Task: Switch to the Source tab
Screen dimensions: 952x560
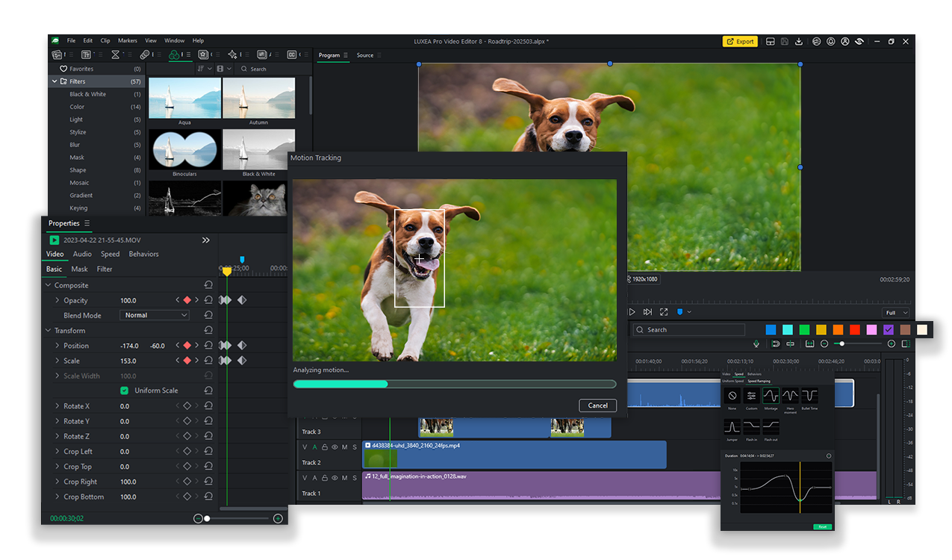Action: [x=365, y=55]
